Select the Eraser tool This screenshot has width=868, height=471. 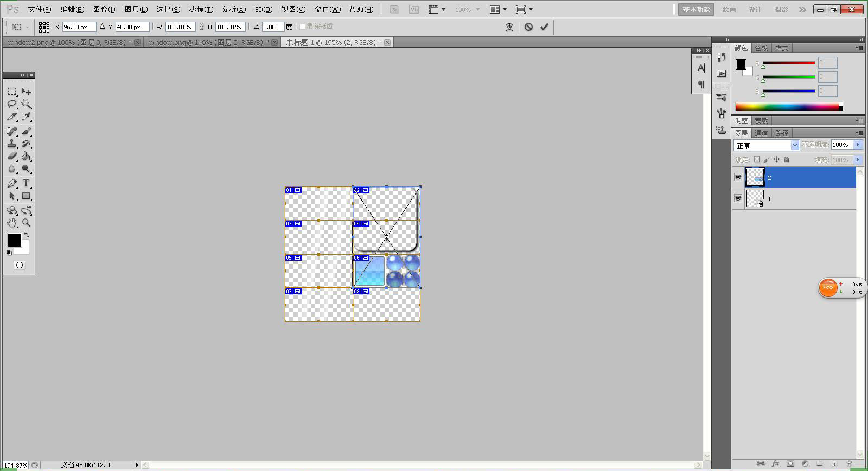(x=12, y=156)
